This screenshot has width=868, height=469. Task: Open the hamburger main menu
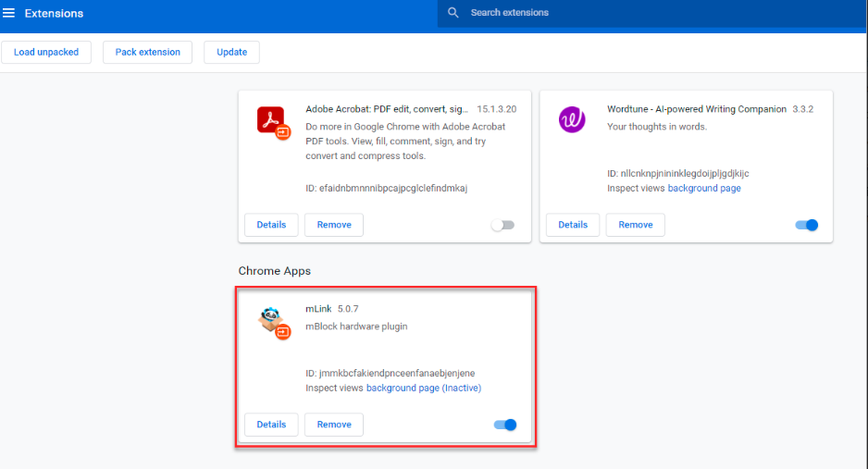(x=9, y=13)
